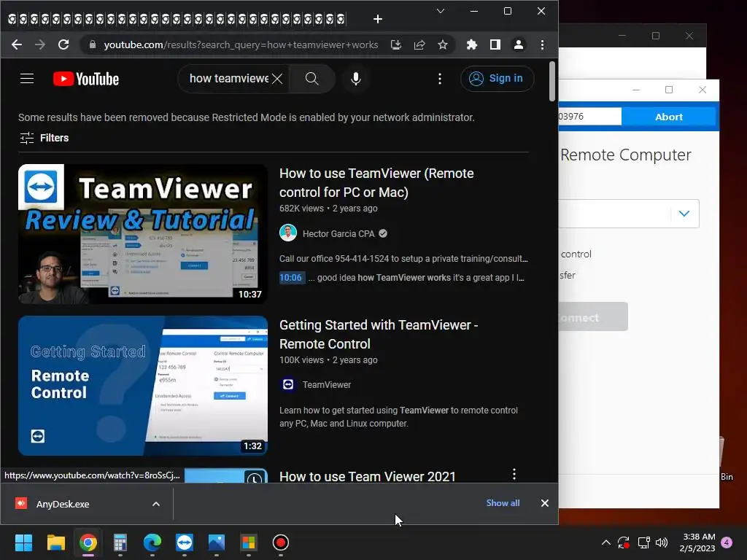Open Chrome tab search chevron
Viewport: 747px width, 560px height.
click(441, 11)
